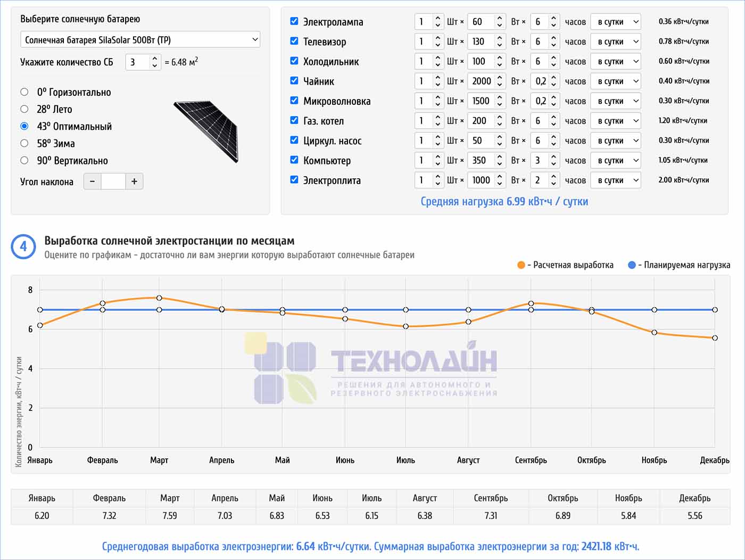Click the step 4 circle icon
Viewport: 745px width, 560px height.
pyautogui.click(x=23, y=246)
